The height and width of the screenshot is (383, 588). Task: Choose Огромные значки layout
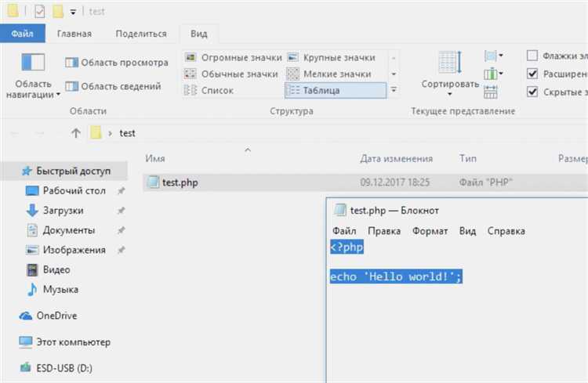tap(234, 57)
